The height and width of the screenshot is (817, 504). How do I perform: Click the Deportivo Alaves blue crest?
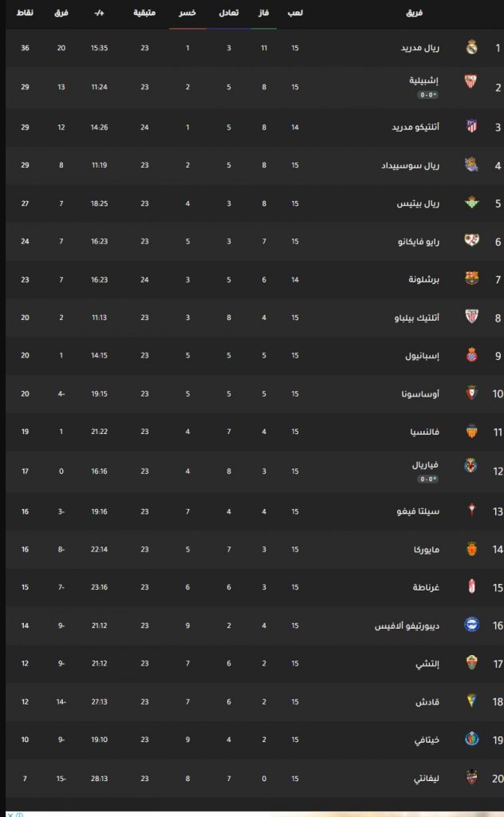pos(472,624)
